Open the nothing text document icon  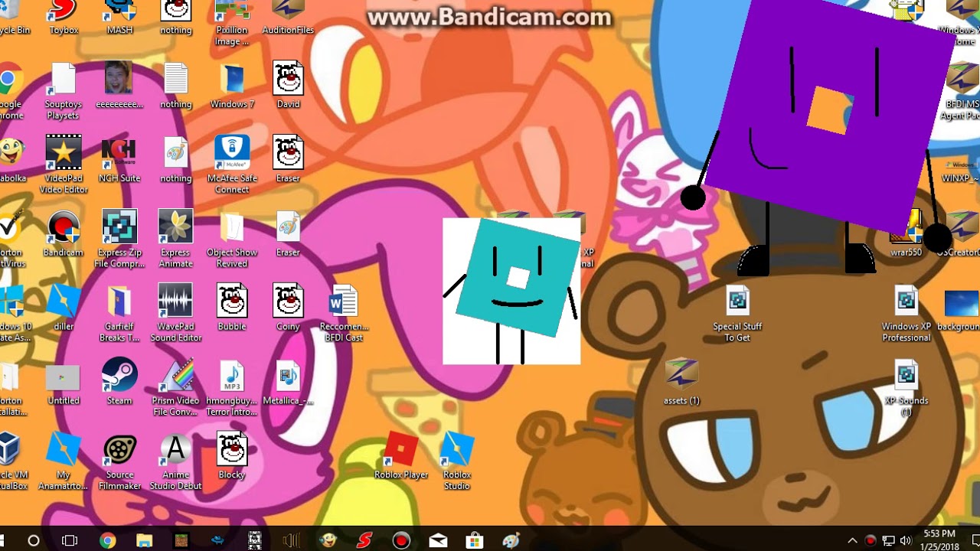click(175, 84)
